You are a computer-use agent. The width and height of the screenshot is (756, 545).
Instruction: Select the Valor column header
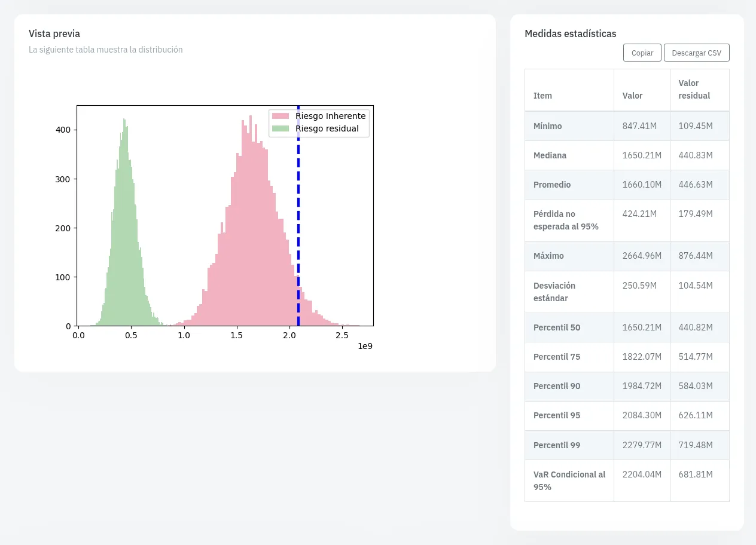pos(633,96)
